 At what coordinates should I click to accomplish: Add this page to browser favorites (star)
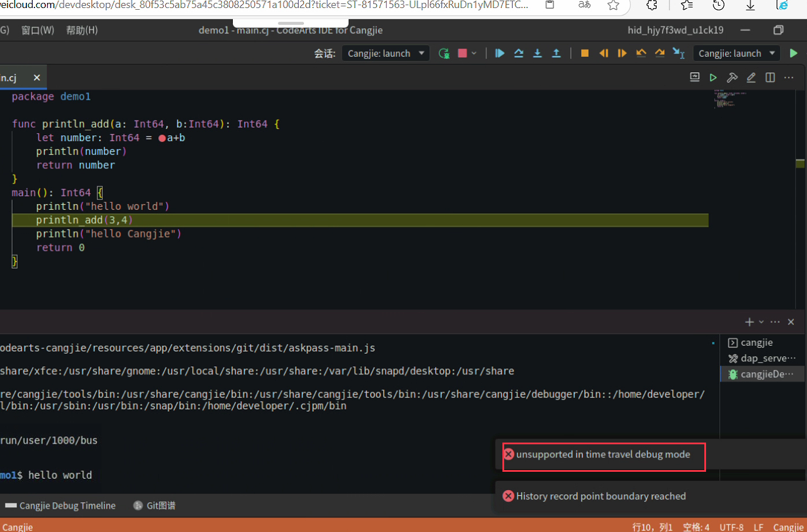[613, 5]
